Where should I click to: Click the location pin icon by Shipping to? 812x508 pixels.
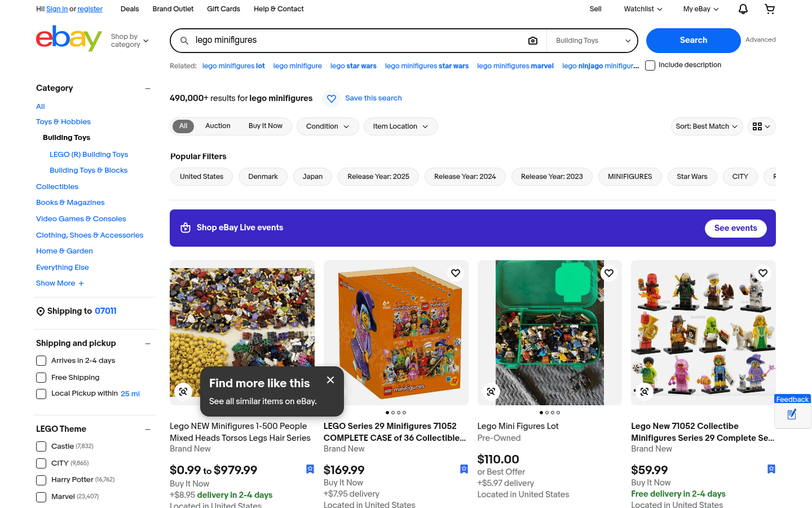41,312
